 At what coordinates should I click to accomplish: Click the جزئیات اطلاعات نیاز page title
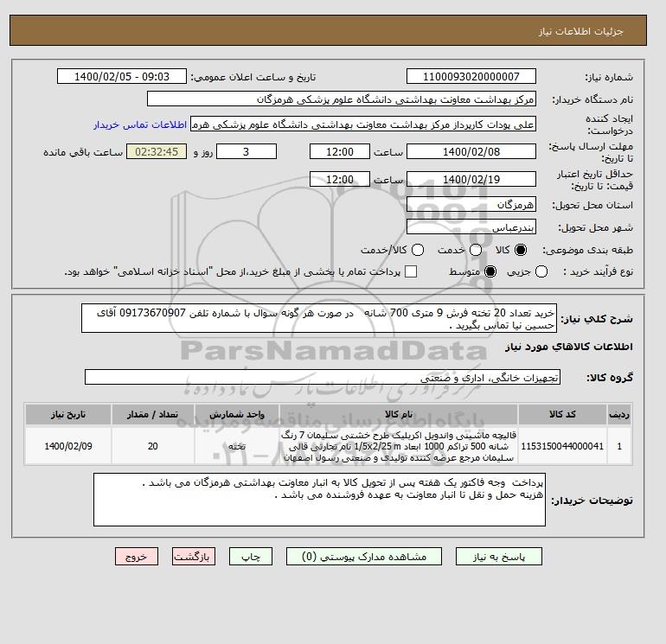pyautogui.click(x=580, y=31)
